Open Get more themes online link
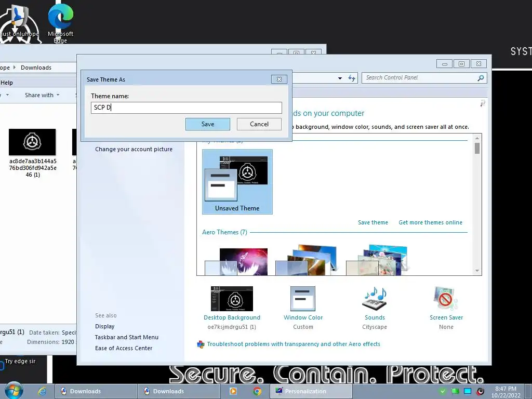Screen dimensions: 532x399 point(430,222)
